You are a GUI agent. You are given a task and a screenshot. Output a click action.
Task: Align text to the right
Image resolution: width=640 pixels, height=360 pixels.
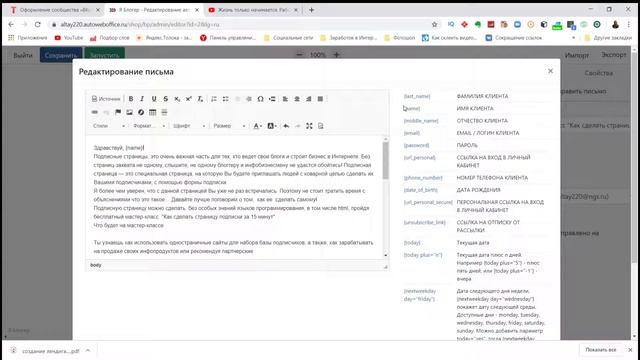309,99
